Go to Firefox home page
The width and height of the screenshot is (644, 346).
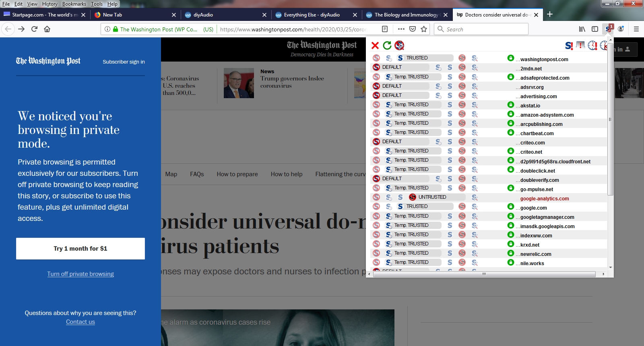pos(47,29)
